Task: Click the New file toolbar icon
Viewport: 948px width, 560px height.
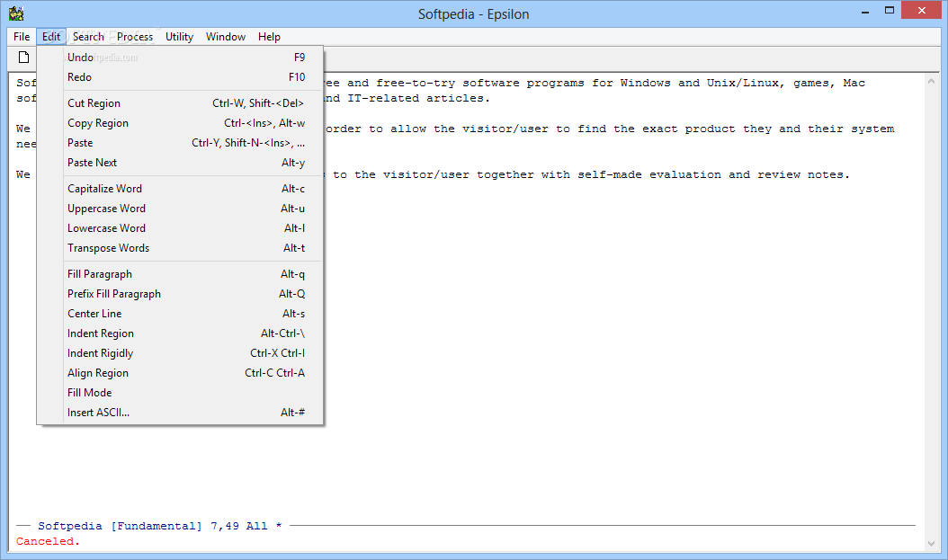Action: pos(23,58)
